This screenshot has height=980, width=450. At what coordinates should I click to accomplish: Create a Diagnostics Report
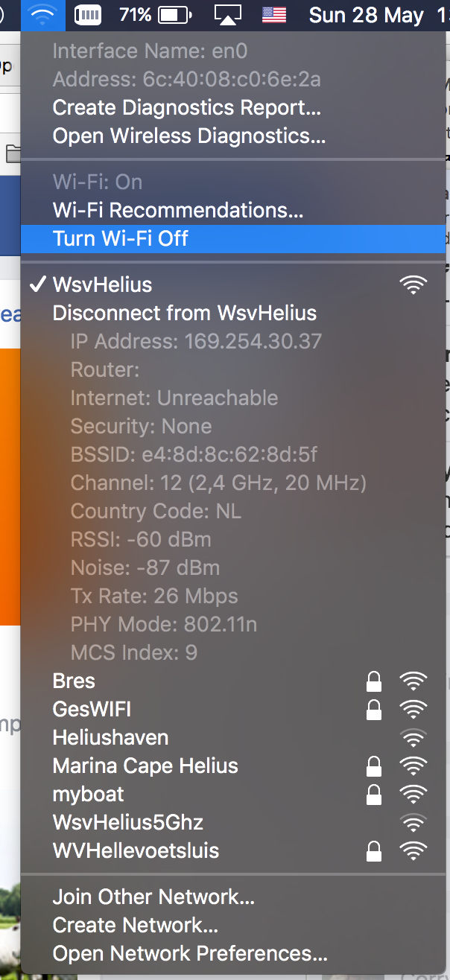186,107
